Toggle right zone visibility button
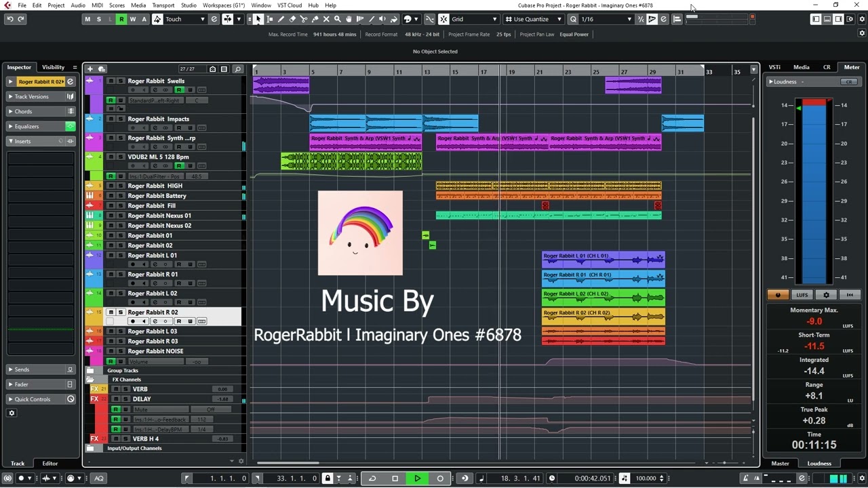The image size is (868, 488). pyautogui.click(x=839, y=19)
